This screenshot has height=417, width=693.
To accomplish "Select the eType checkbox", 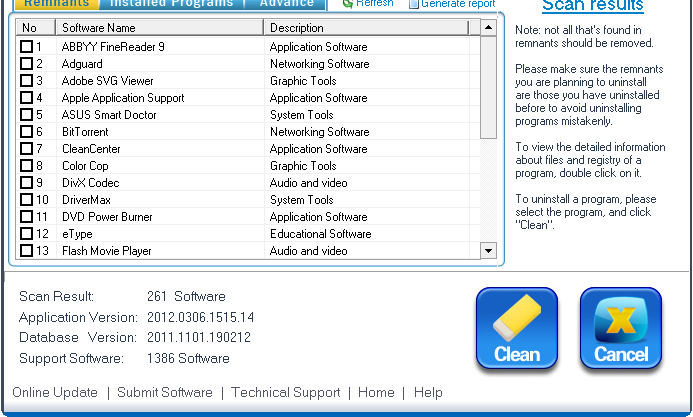I will click(x=27, y=234).
